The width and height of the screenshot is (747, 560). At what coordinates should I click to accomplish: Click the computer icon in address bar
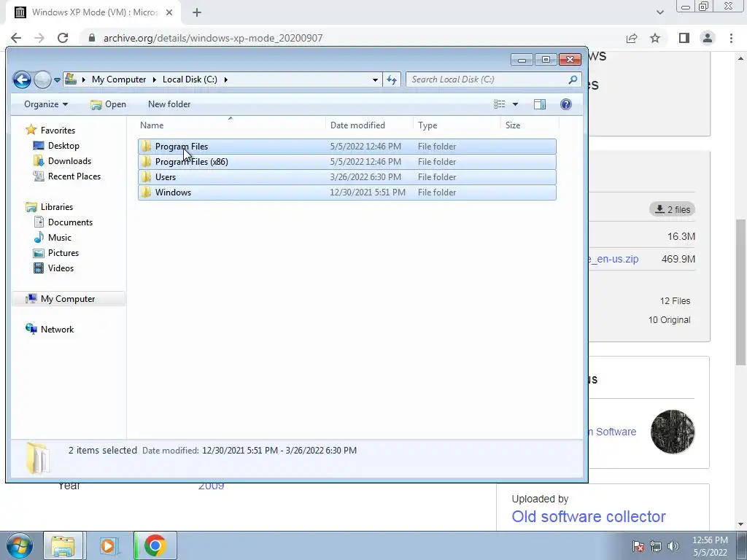tap(71, 79)
